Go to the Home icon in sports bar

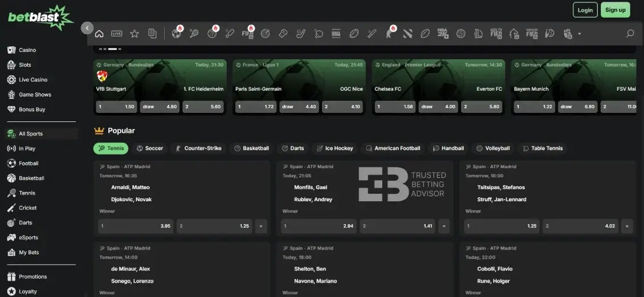click(x=99, y=34)
